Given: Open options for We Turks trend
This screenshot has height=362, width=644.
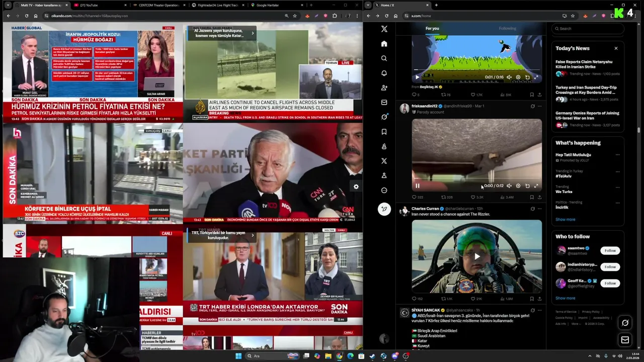Looking at the screenshot, I should [x=617, y=187].
